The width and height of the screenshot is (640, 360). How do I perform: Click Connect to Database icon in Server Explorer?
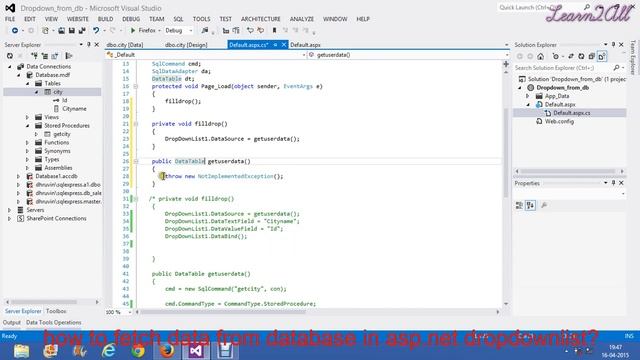pyautogui.click(x=35, y=56)
